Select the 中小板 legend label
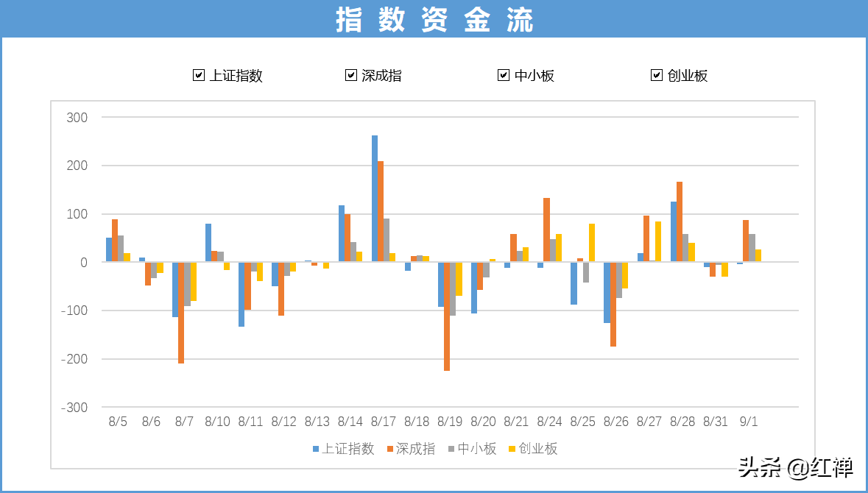This screenshot has height=493, width=868. pyautogui.click(x=477, y=449)
